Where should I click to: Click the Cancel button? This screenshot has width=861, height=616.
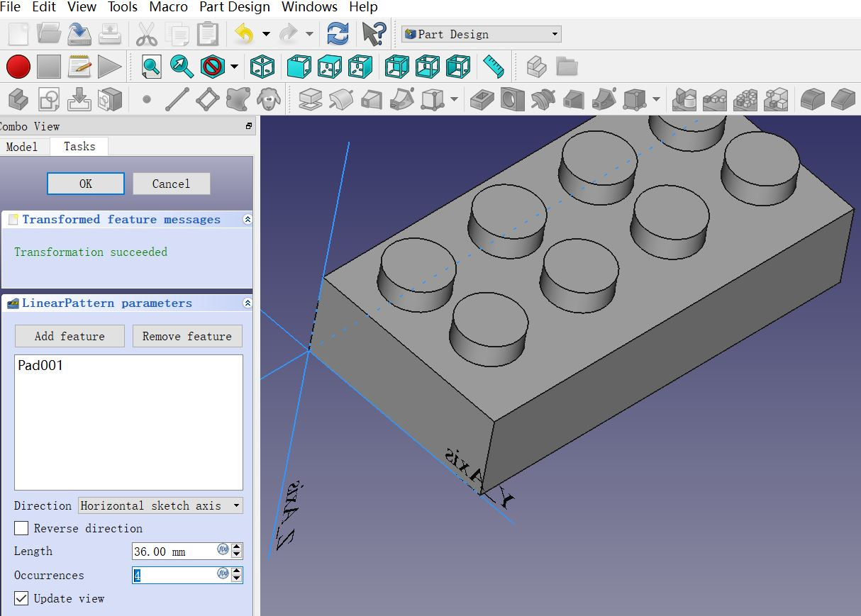(x=171, y=184)
